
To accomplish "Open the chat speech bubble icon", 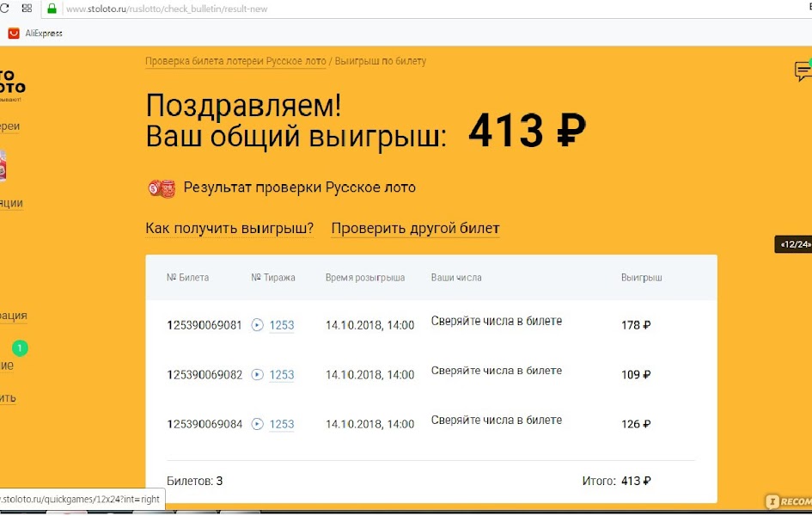I will pos(803,71).
